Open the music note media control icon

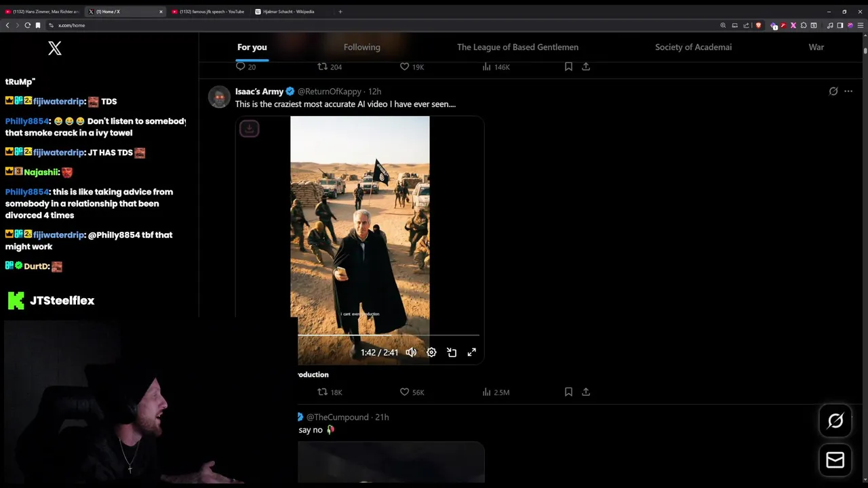pos(830,25)
